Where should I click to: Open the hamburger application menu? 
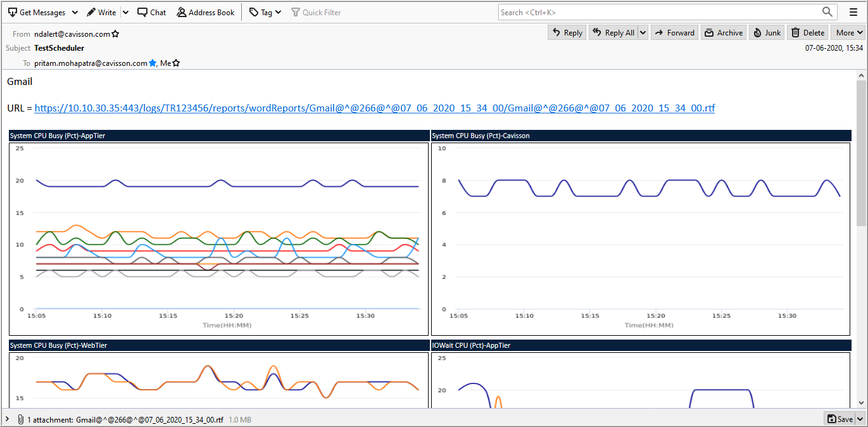click(853, 12)
